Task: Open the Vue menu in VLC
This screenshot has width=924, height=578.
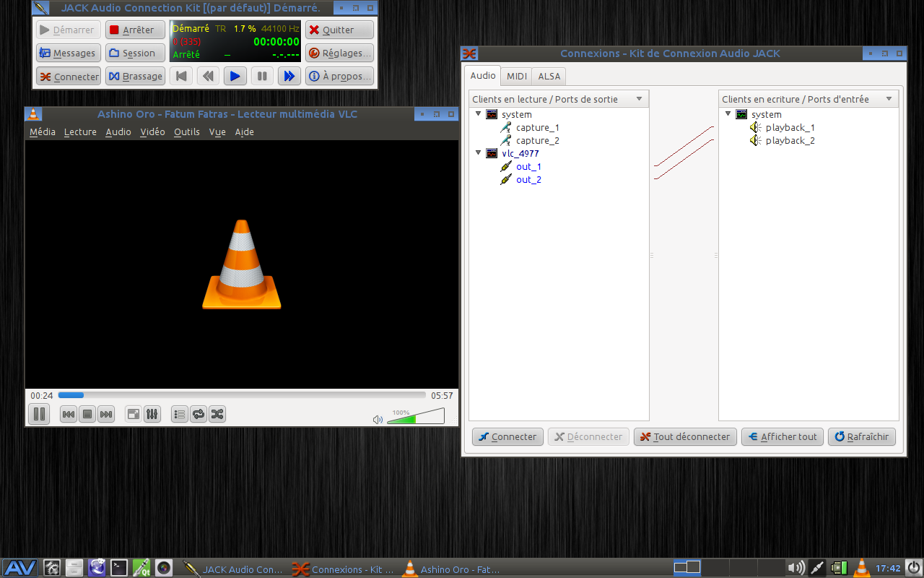Action: click(x=217, y=131)
